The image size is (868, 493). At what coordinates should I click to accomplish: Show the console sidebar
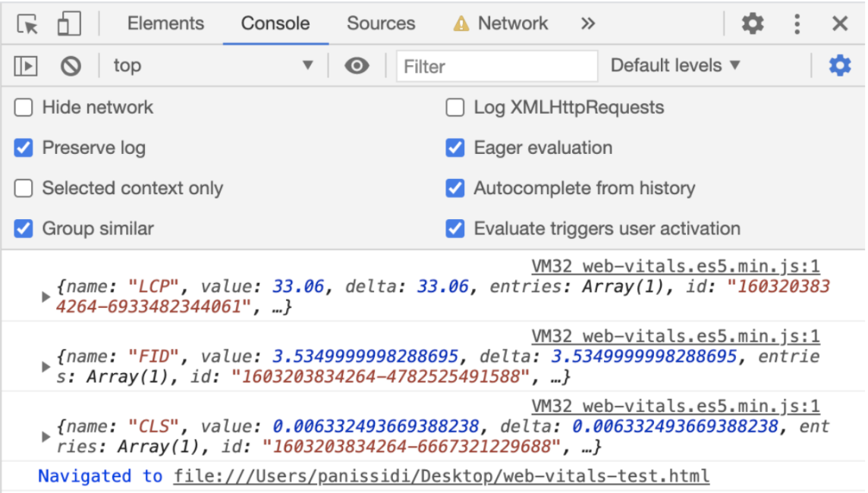coord(25,66)
